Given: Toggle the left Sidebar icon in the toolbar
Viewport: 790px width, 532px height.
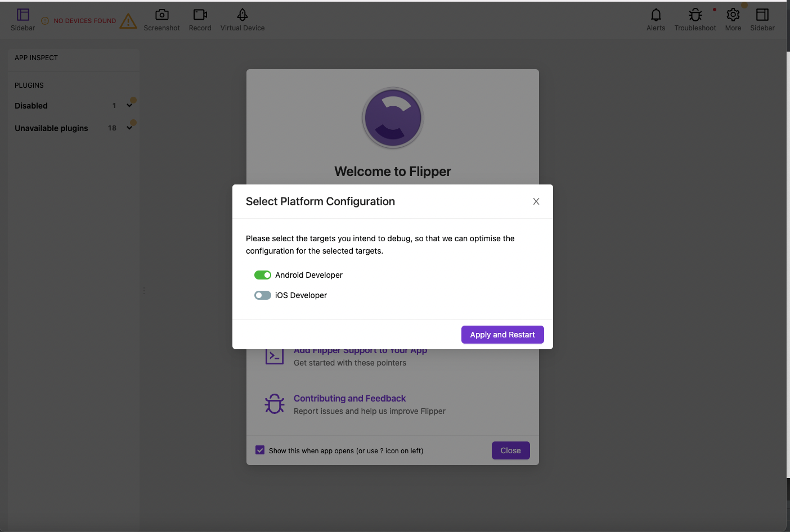Looking at the screenshot, I should [23, 15].
